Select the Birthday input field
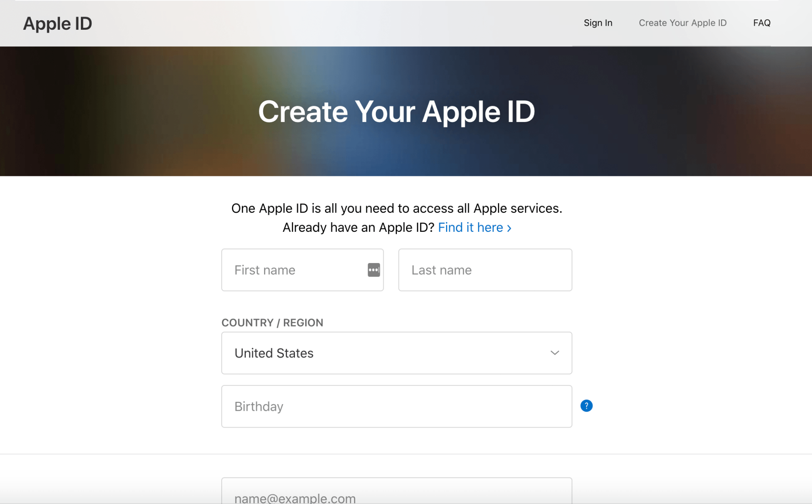812x504 pixels. [396, 406]
